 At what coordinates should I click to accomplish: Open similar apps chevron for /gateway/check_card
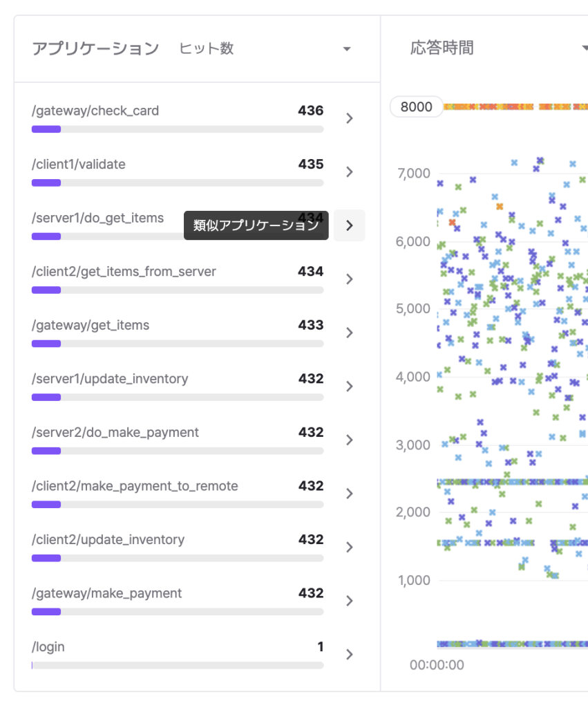pos(349,118)
